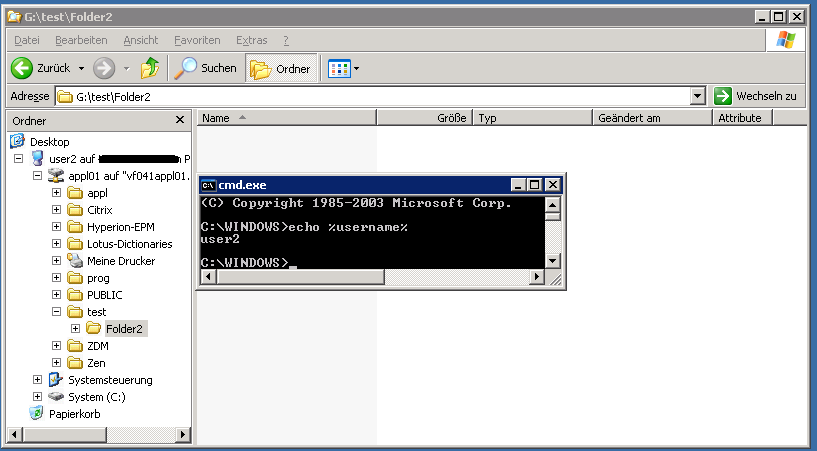Click the Wechseln zu go button
The width and height of the screenshot is (817, 451).
pyautogui.click(x=755, y=96)
